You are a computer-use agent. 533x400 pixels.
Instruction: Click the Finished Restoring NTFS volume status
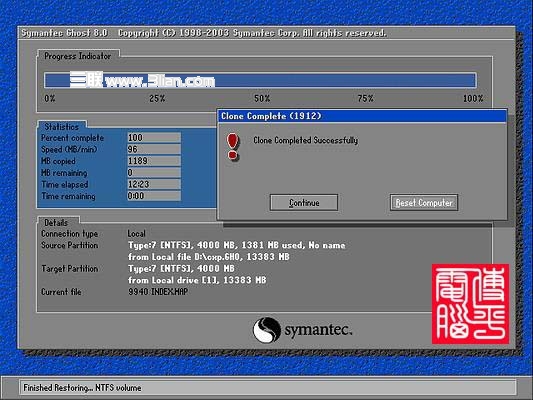(x=82, y=388)
